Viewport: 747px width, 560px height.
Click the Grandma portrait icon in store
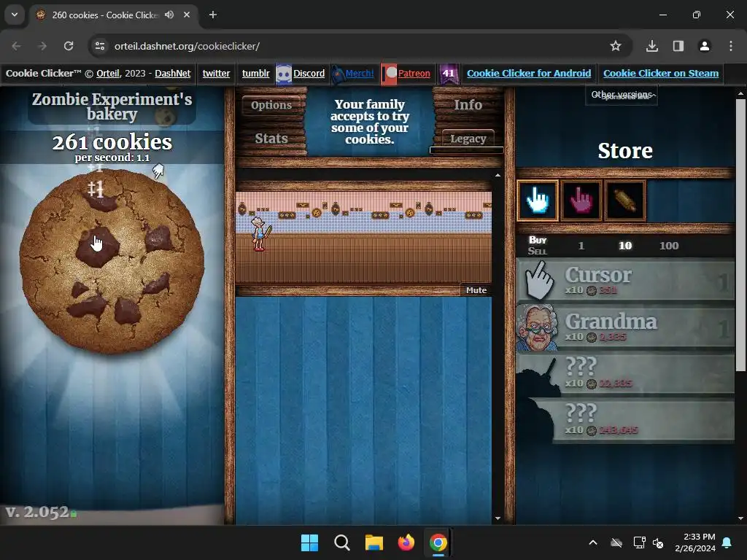(538, 328)
